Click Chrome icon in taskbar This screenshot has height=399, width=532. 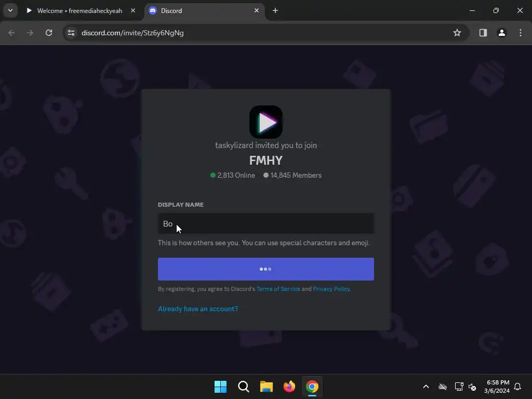pyautogui.click(x=312, y=387)
